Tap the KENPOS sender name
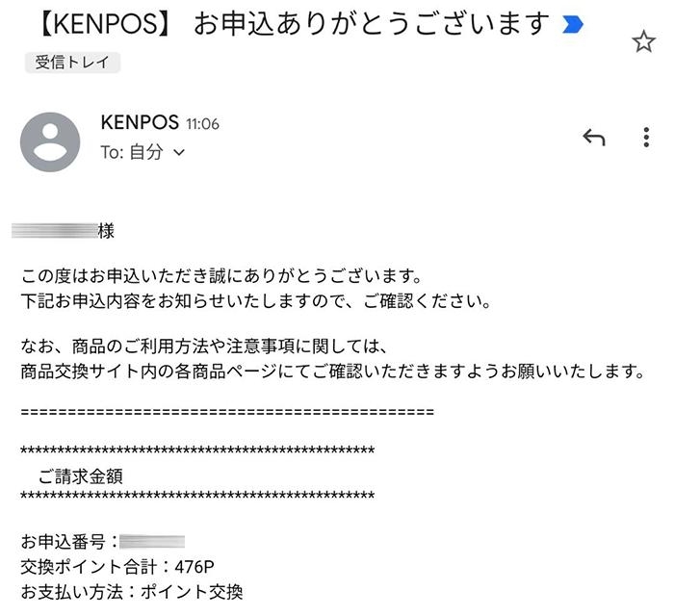The height and width of the screenshot is (616, 674). [x=140, y=123]
